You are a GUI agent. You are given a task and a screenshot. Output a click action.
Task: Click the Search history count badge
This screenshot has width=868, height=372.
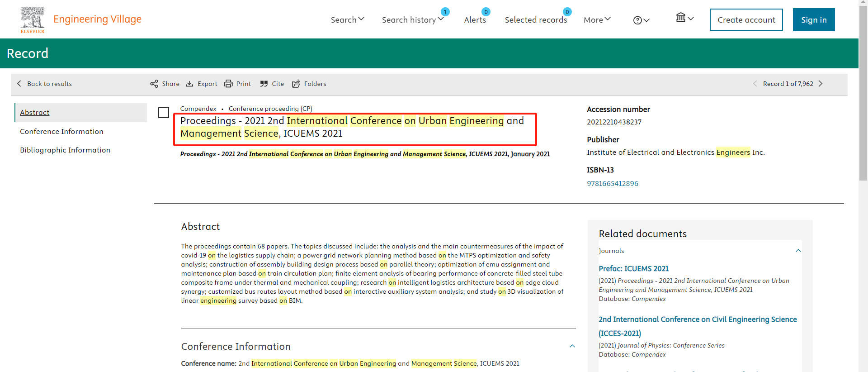pyautogui.click(x=445, y=12)
